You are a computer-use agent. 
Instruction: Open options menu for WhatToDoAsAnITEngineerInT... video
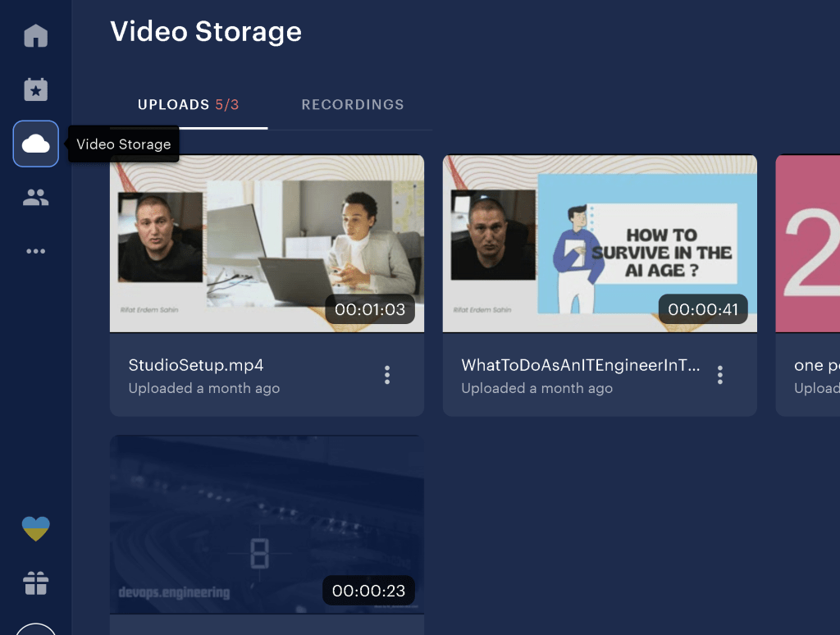coord(720,375)
